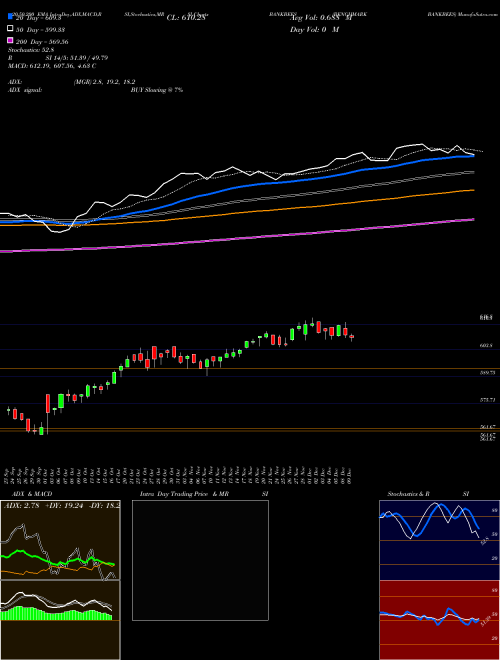Screen dimensions: 500x660
Task: Click the MunafaSutra.com watermark link at top right
Action: coord(477,14)
